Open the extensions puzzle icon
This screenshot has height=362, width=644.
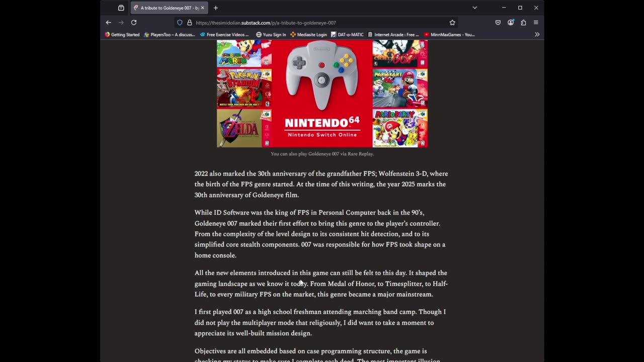tap(523, 23)
